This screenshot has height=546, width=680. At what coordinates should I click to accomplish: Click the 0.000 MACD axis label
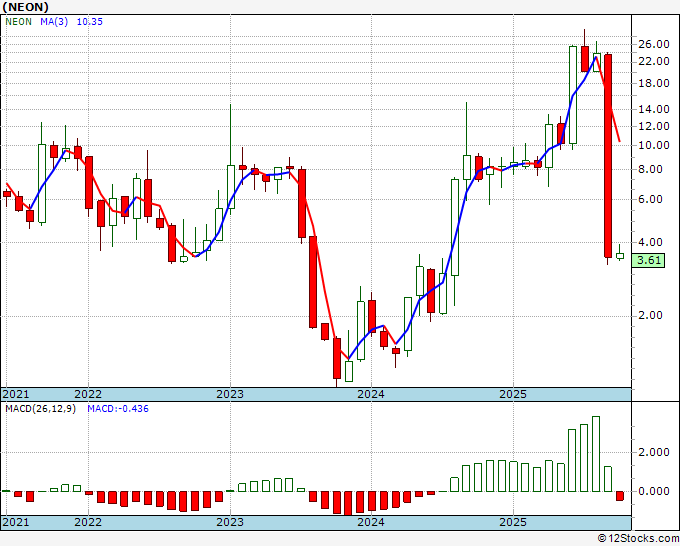click(x=654, y=491)
